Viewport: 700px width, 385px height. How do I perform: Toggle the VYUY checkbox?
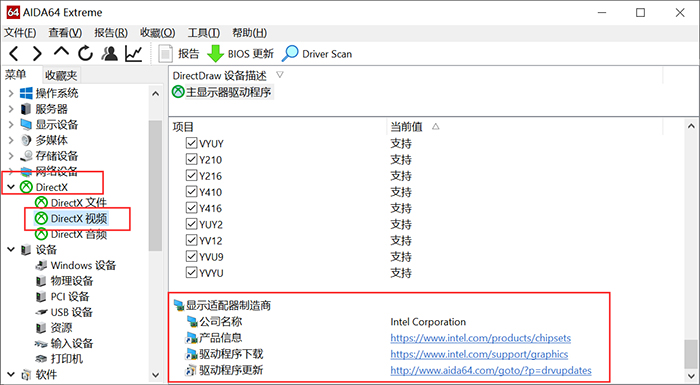click(x=192, y=143)
